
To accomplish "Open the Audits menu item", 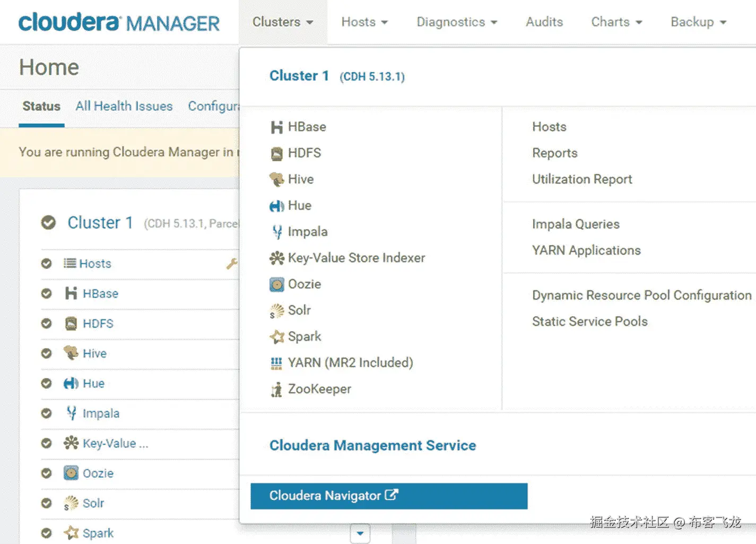I will pyautogui.click(x=544, y=22).
